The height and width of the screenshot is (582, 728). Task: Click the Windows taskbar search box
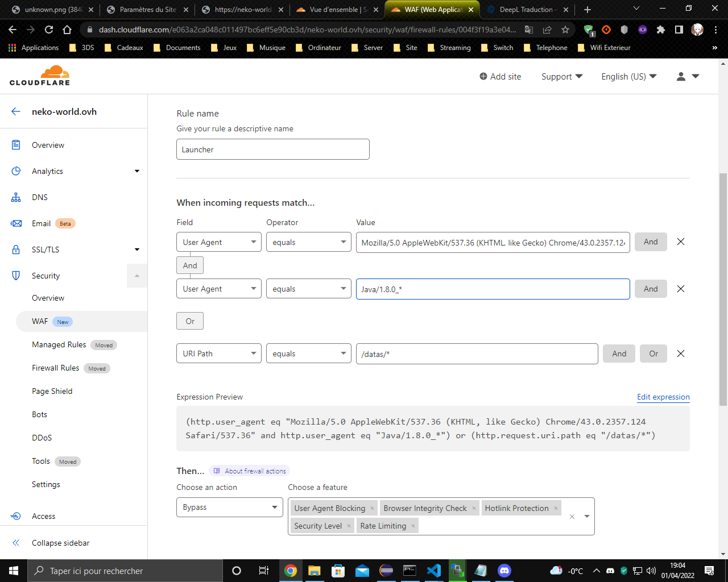click(125, 571)
